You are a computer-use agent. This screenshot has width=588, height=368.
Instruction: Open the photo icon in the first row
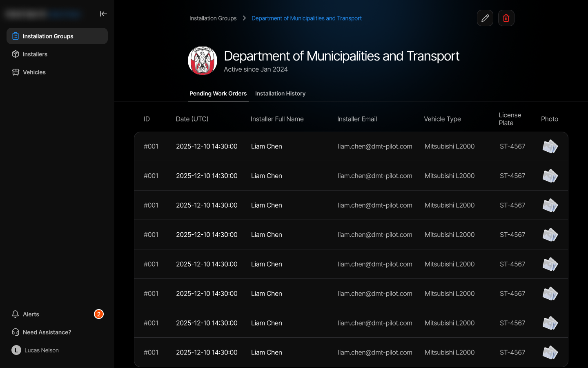click(550, 146)
